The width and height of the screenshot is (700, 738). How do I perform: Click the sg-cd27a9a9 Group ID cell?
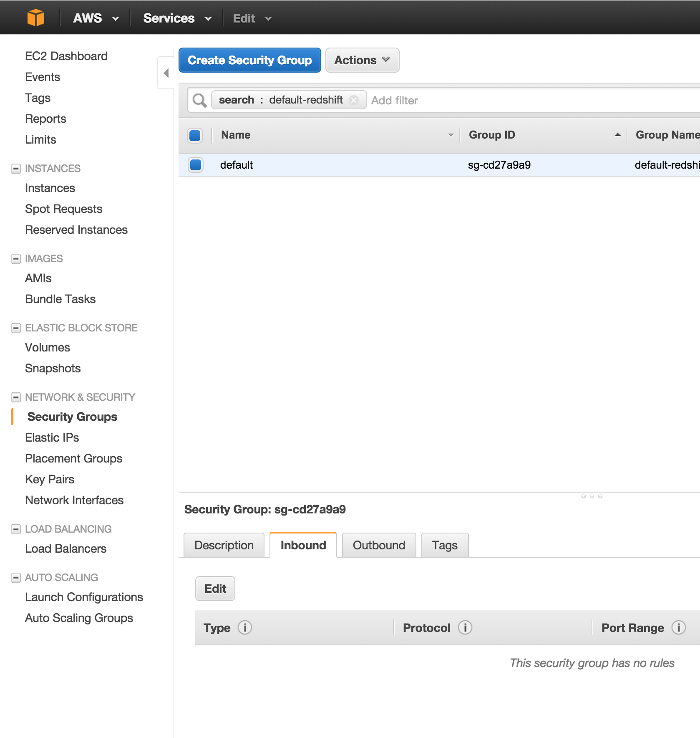coord(499,165)
